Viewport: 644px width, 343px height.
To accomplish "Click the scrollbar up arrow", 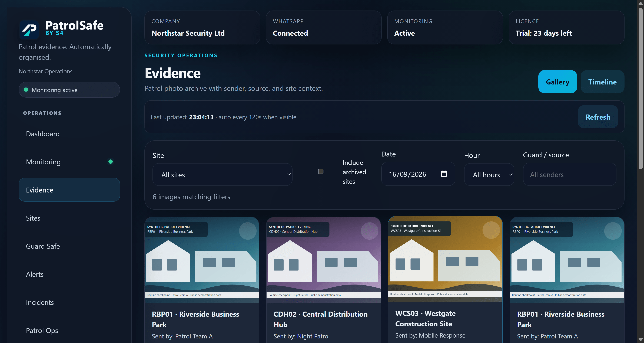I will [640, 3].
